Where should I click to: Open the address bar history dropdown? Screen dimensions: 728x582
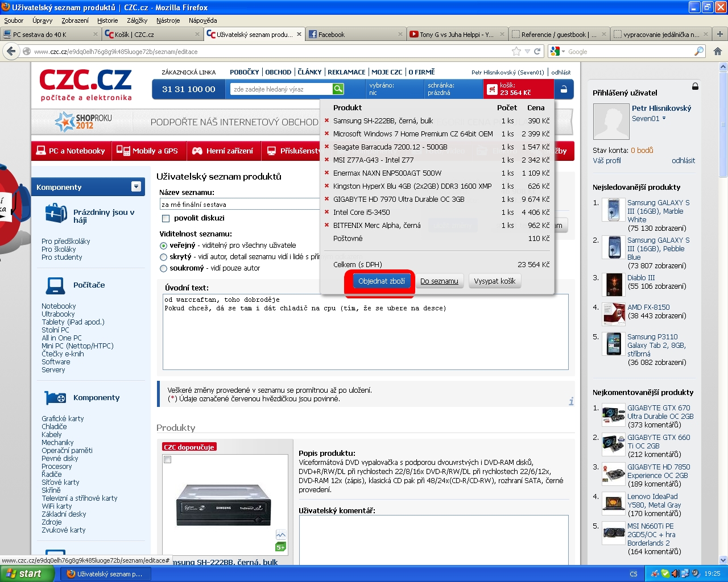[527, 51]
